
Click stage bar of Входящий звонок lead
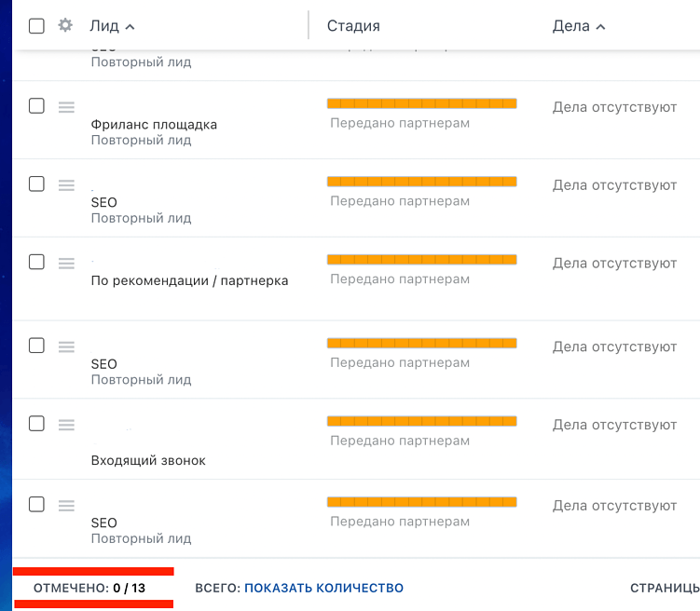[421, 421]
